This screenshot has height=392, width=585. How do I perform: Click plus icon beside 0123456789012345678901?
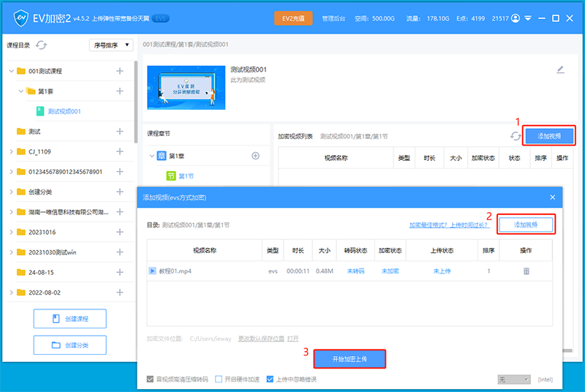(x=120, y=172)
